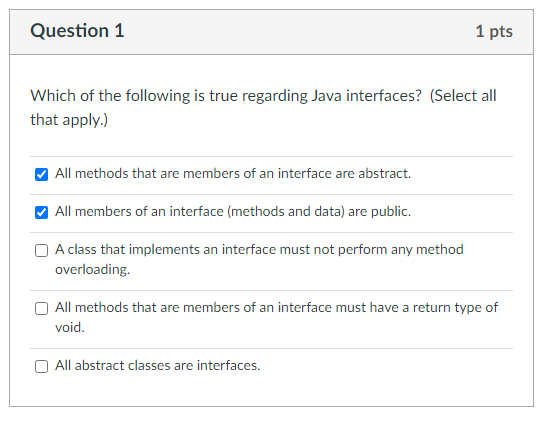Tick the 'All abstract classes are interfaces' checkbox

point(41,366)
